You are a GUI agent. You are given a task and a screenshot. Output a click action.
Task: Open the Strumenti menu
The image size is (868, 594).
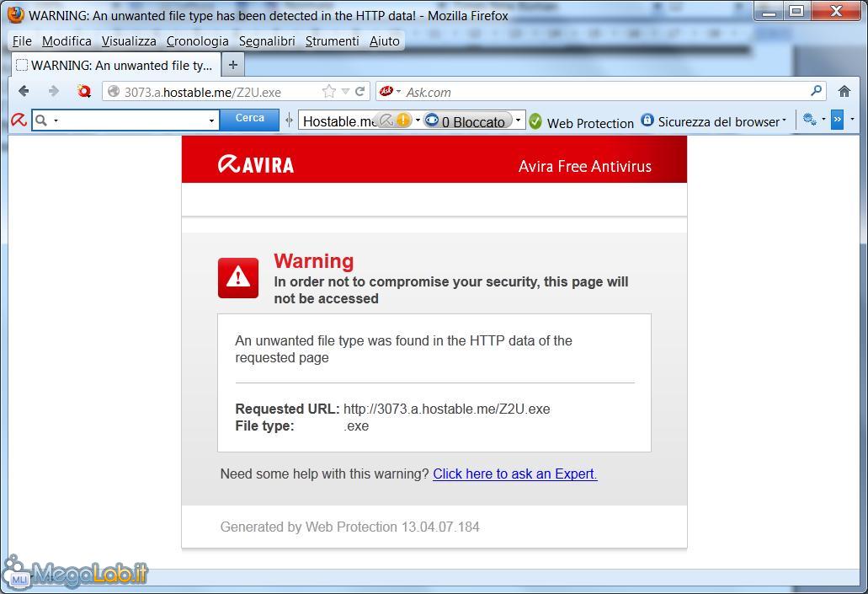(333, 41)
